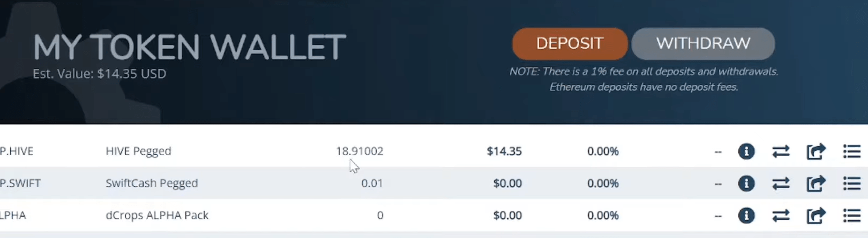Open history list icon for HIVE Pegged
Screen dimensions: 868x238
[x=851, y=151]
